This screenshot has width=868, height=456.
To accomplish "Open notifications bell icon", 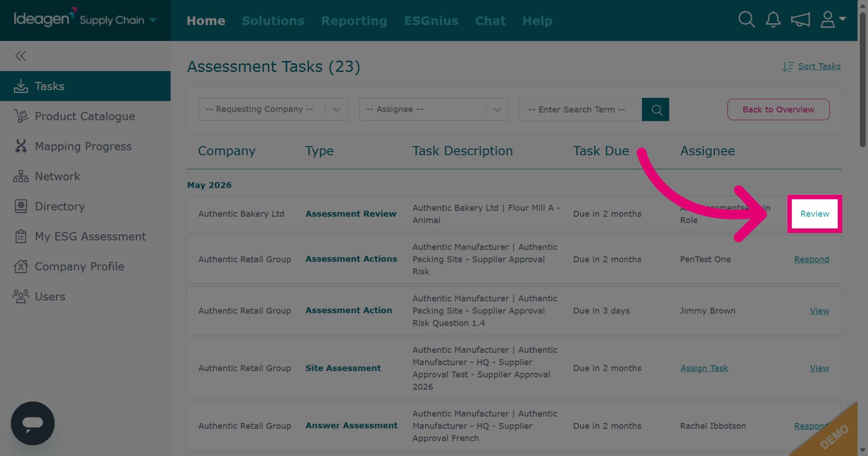I will click(773, 19).
